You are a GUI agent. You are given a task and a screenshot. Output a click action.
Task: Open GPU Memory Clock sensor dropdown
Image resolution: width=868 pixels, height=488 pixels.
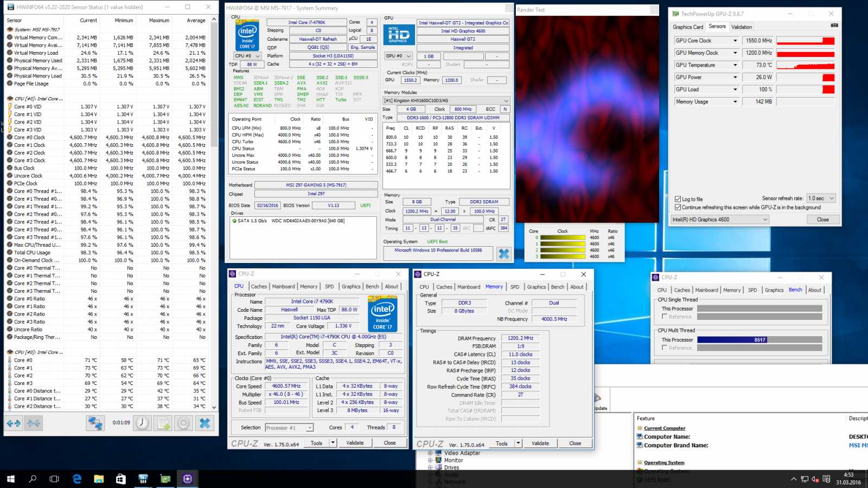(x=735, y=53)
